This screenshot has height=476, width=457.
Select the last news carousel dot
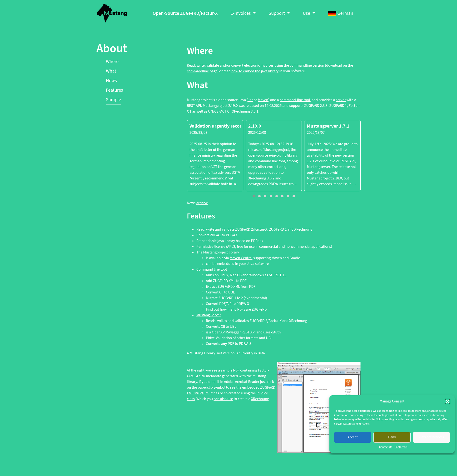coord(293,196)
